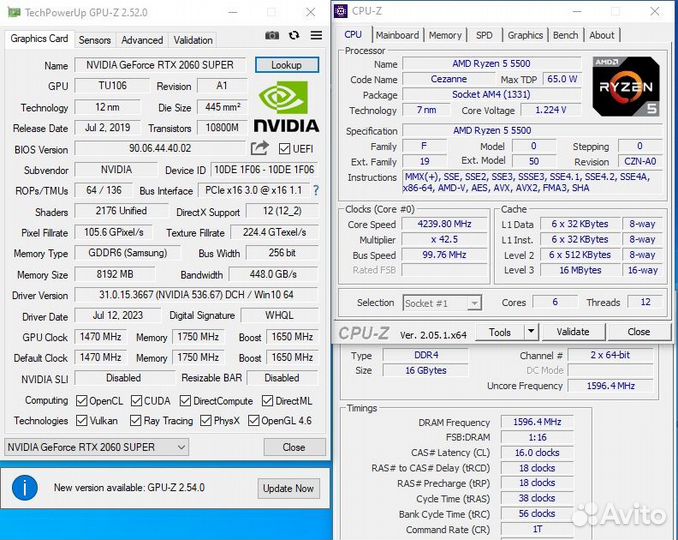The width and height of the screenshot is (678, 540).
Task: Switch to the Advanced tab in GPU-Z
Action: pyautogui.click(x=142, y=40)
